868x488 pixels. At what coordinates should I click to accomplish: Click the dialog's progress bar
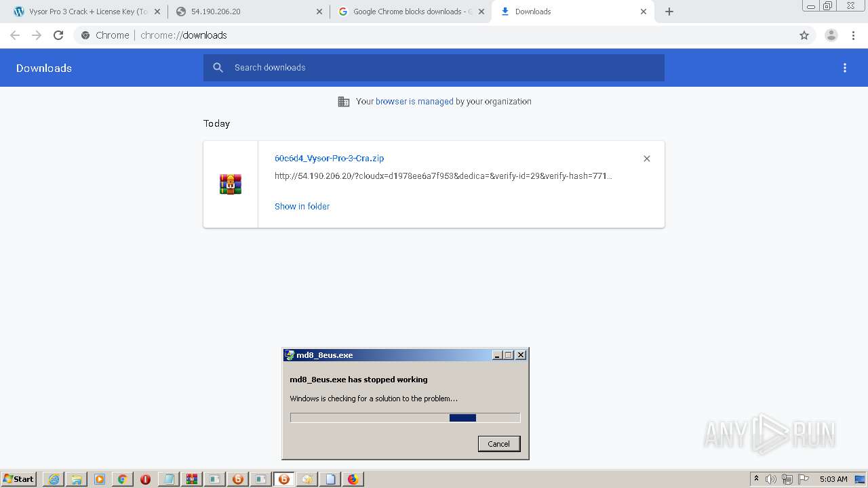[405, 418]
